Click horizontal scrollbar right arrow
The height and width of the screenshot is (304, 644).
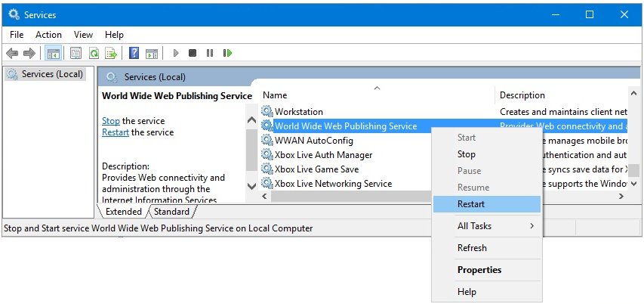(621, 197)
